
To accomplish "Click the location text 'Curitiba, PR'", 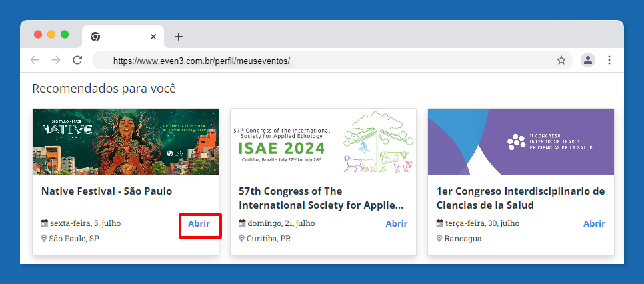I will 269,239.
